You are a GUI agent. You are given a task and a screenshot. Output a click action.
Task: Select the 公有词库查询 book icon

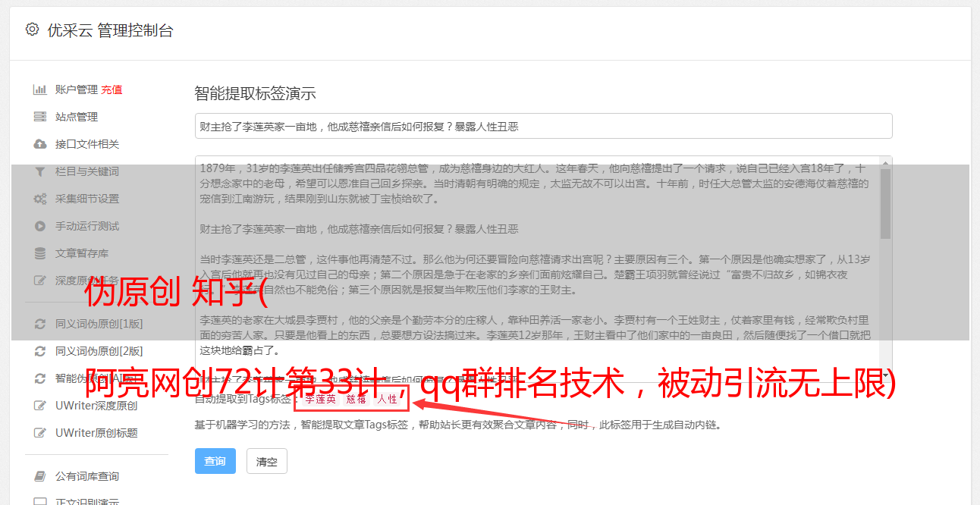pyautogui.click(x=40, y=476)
